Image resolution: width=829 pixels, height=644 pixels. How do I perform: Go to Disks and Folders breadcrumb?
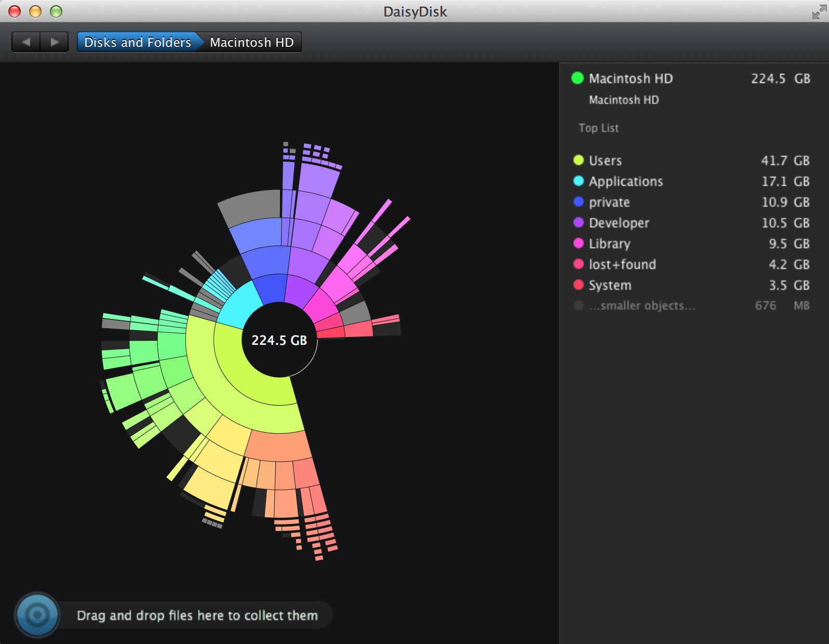click(x=138, y=42)
